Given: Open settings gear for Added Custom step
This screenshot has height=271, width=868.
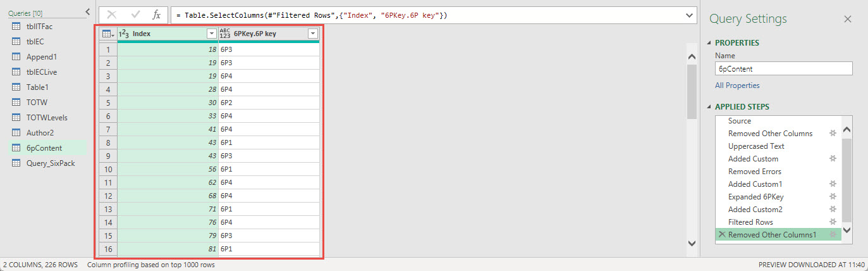Looking at the screenshot, I should pyautogui.click(x=833, y=159).
